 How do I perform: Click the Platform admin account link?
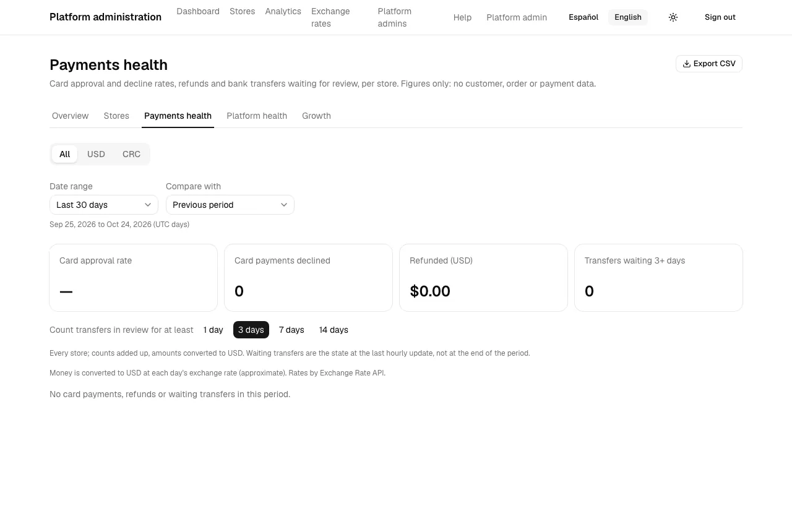[x=517, y=17]
